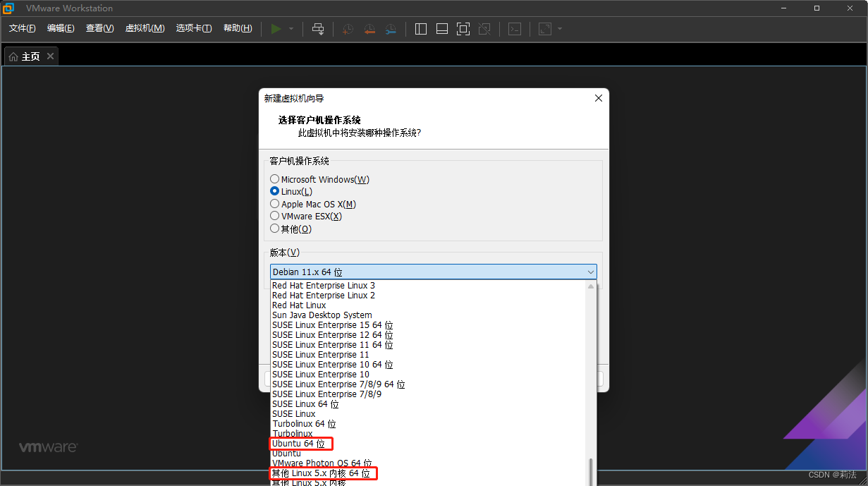Close the 主页 tab with X

[50, 56]
